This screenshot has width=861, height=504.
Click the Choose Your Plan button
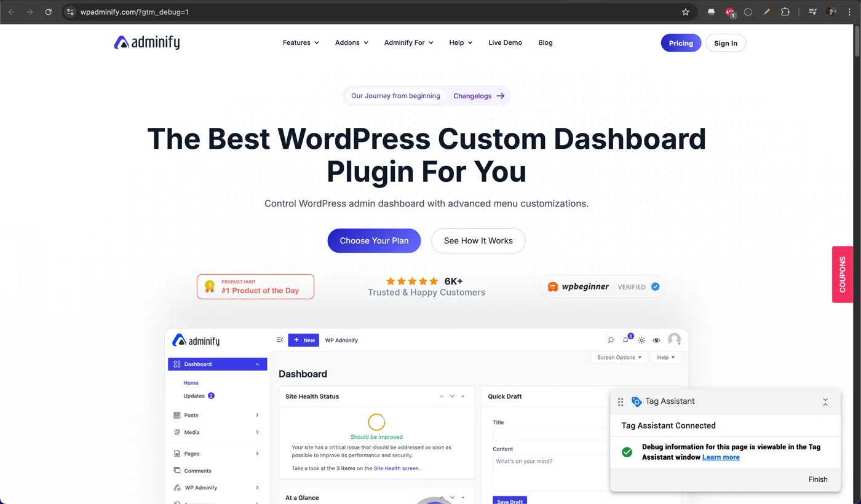point(374,240)
